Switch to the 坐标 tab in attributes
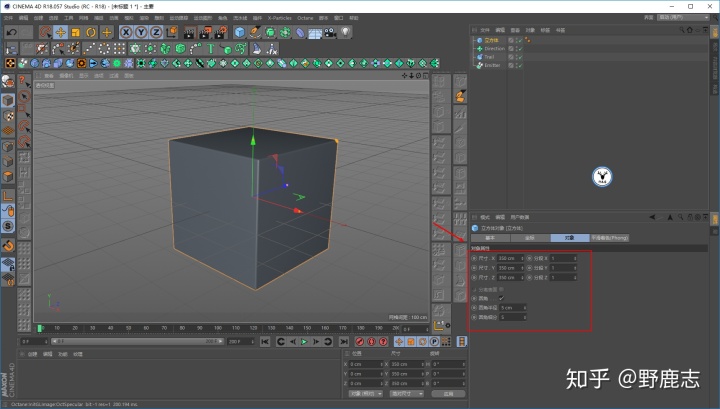Image resolution: width=720 pixels, height=409 pixels. [530, 238]
